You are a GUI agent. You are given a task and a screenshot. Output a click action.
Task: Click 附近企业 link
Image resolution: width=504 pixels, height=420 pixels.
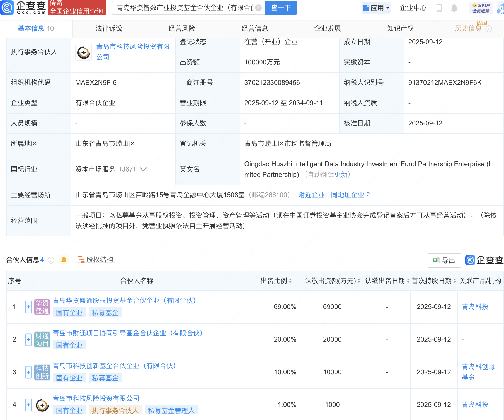point(311,195)
